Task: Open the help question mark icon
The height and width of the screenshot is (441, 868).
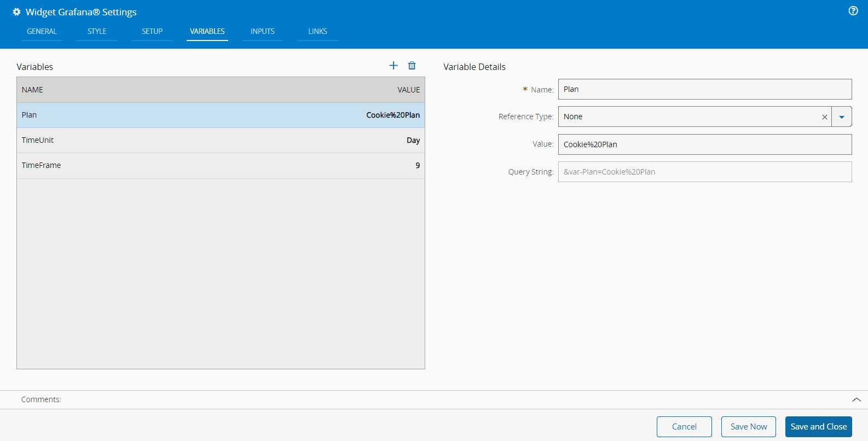Action: tap(853, 11)
